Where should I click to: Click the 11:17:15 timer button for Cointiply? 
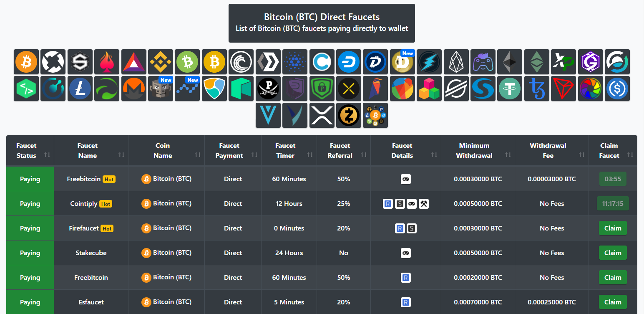tap(613, 204)
